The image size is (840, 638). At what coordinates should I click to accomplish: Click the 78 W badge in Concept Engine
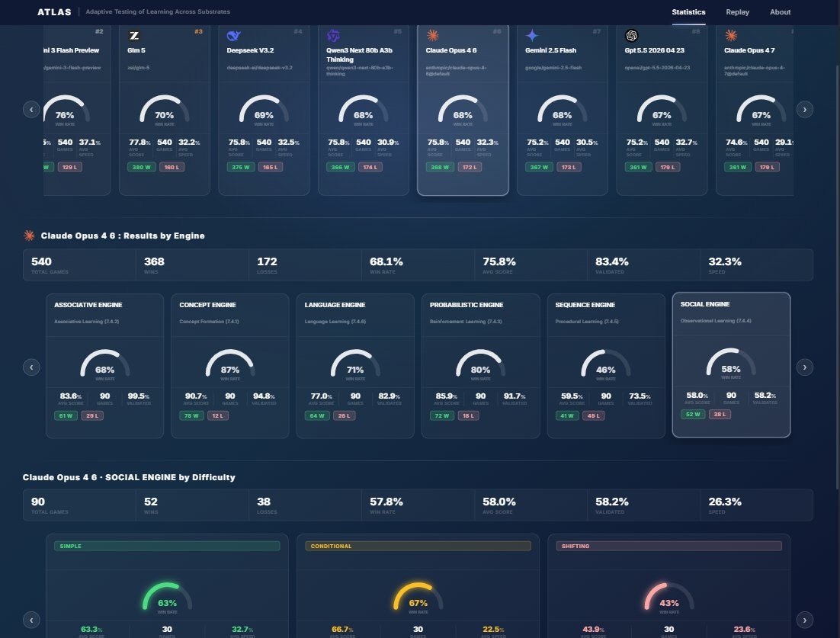point(191,415)
